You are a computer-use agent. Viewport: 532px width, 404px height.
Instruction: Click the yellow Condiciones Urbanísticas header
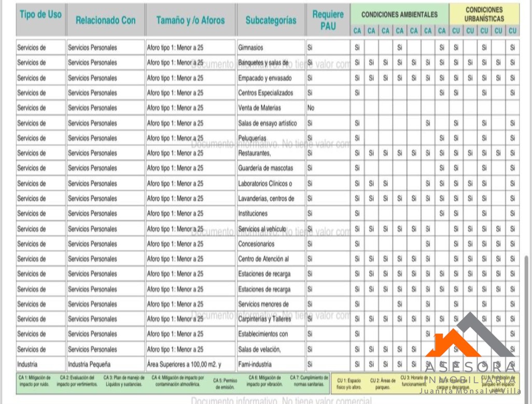[x=484, y=14]
